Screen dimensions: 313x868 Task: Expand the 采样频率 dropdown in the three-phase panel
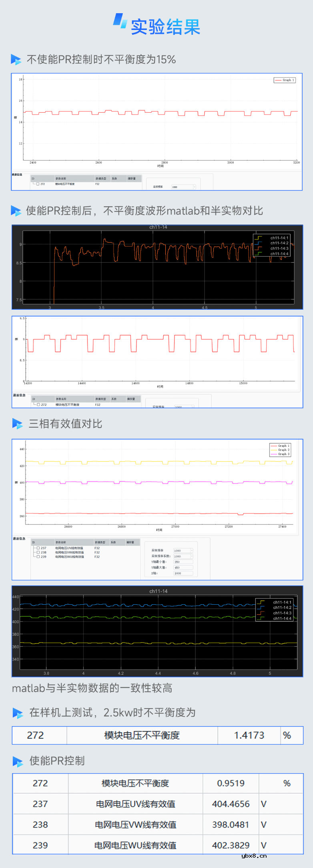coord(191,551)
